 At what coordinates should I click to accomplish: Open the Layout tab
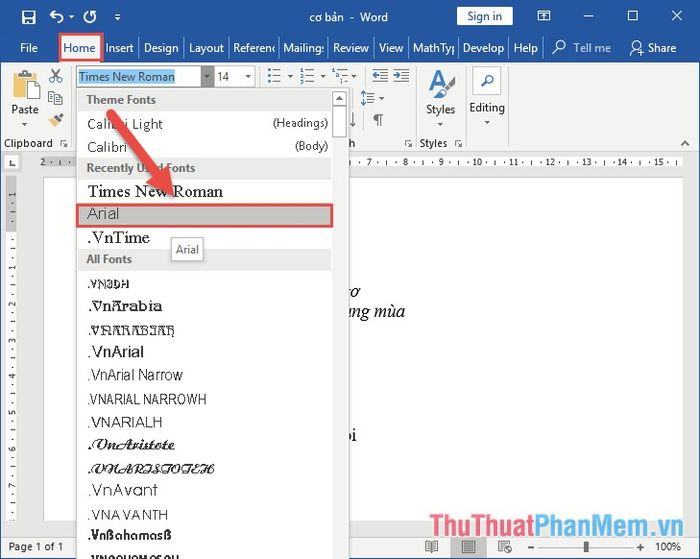coord(206,48)
